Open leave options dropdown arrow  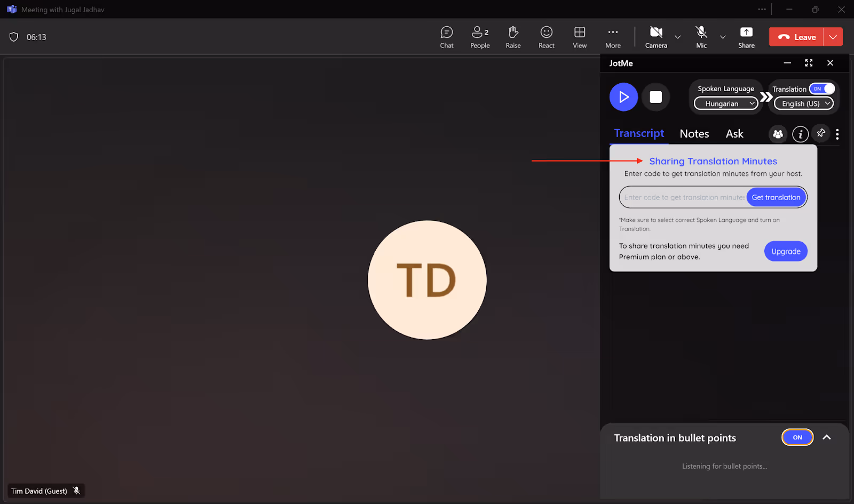(833, 37)
